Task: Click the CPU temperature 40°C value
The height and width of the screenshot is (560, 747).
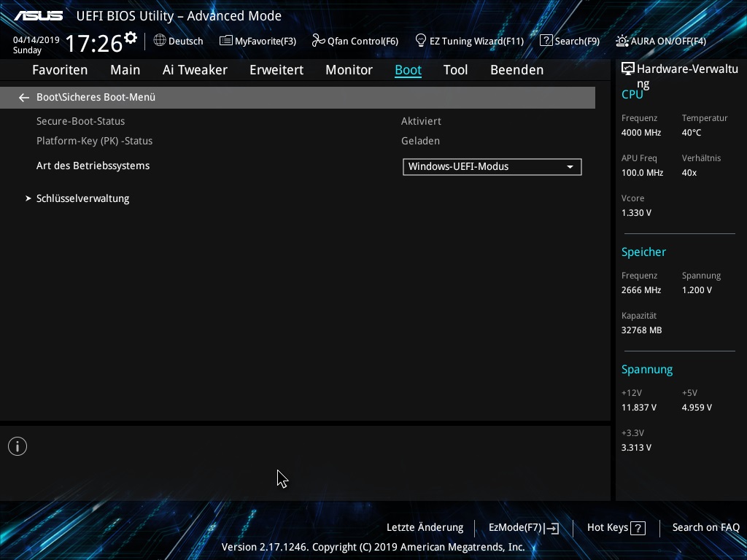Action: click(692, 133)
